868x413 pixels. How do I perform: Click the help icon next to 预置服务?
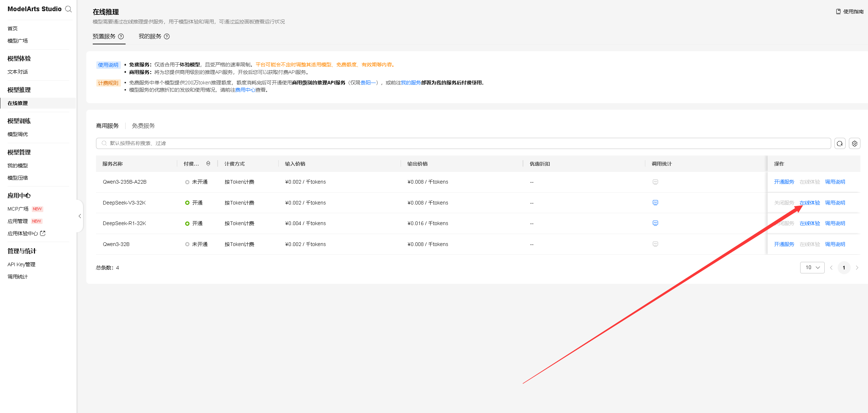click(121, 36)
